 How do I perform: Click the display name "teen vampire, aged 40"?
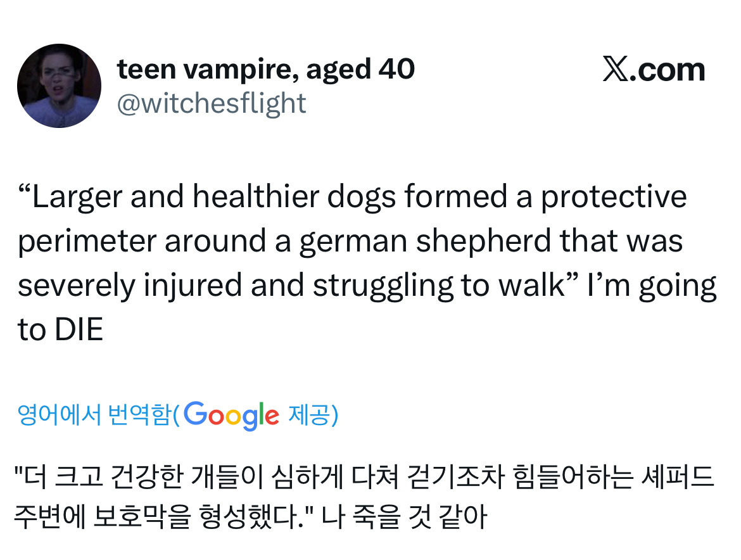tap(266, 69)
